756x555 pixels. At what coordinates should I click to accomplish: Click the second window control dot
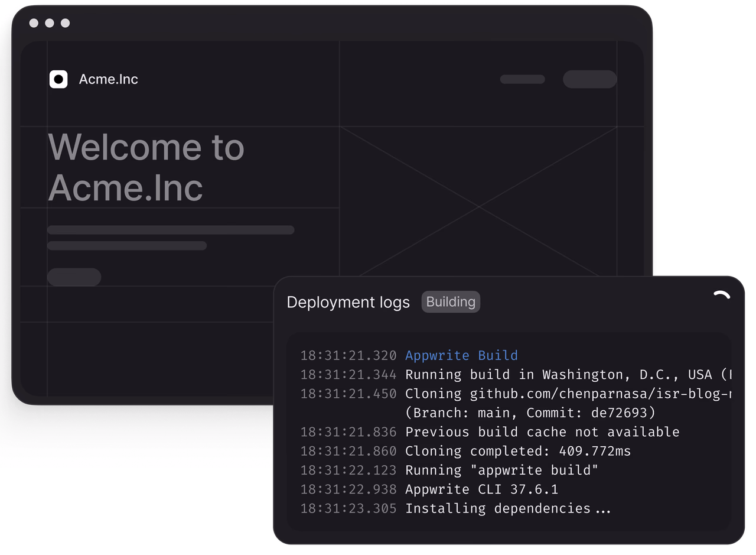(50, 23)
